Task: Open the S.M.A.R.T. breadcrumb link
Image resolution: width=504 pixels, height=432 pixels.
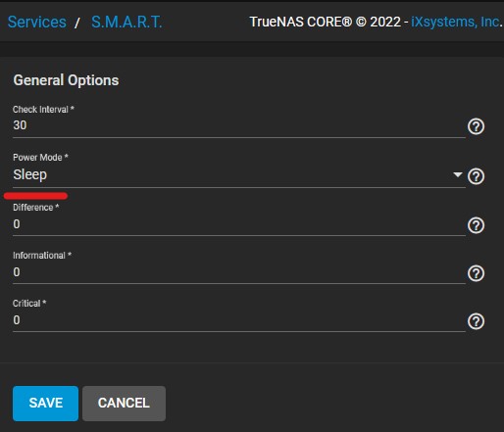Action: pyautogui.click(x=126, y=23)
